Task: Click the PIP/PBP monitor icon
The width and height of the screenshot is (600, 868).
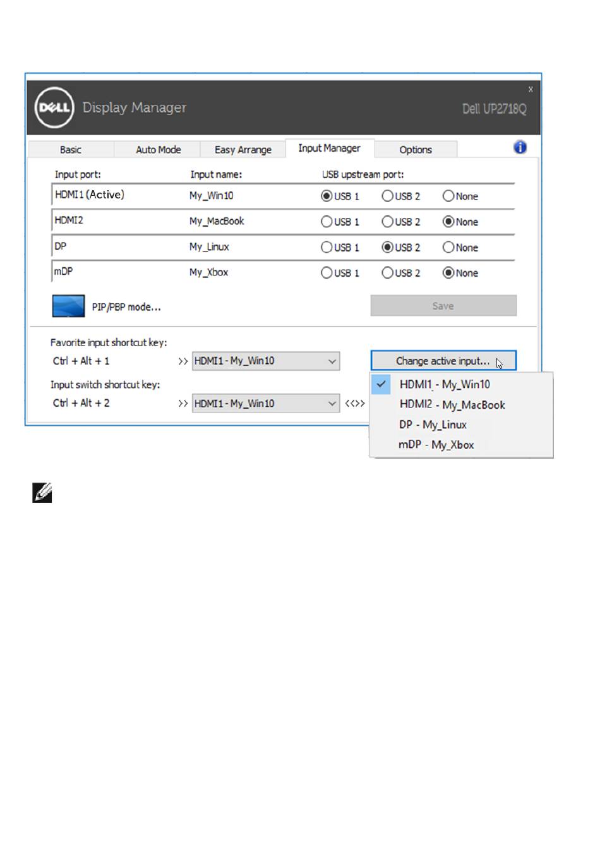Action: tap(68, 306)
